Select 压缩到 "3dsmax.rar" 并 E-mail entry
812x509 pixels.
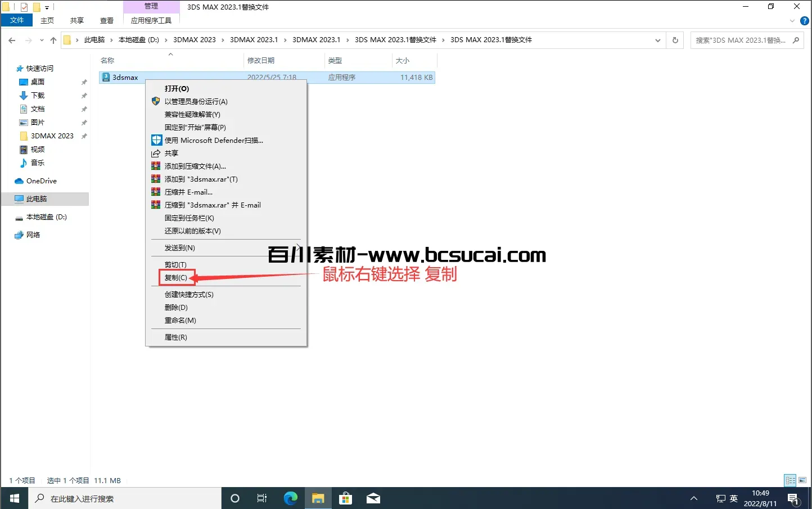point(226,205)
